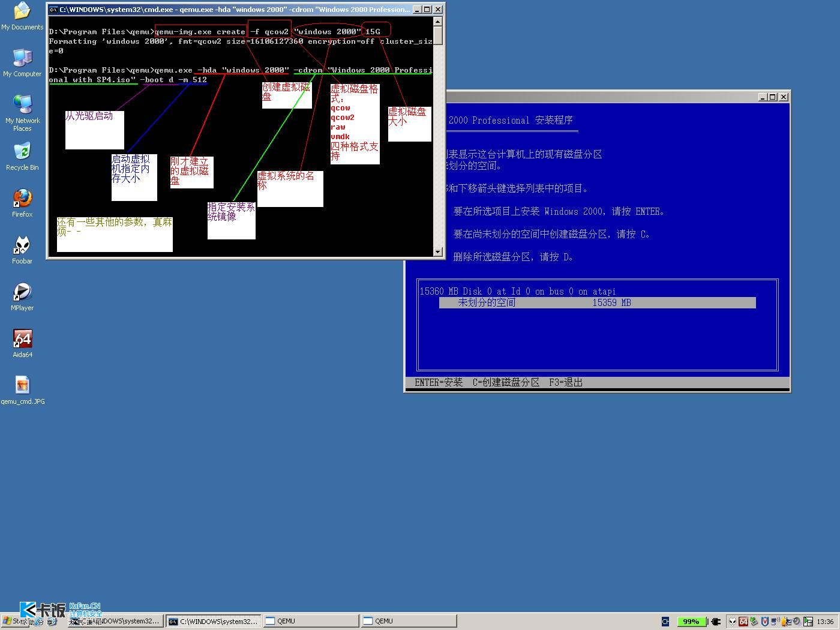This screenshot has height=630, width=840.
Task: Open the Start menu button
Action: pyautogui.click(x=16, y=621)
